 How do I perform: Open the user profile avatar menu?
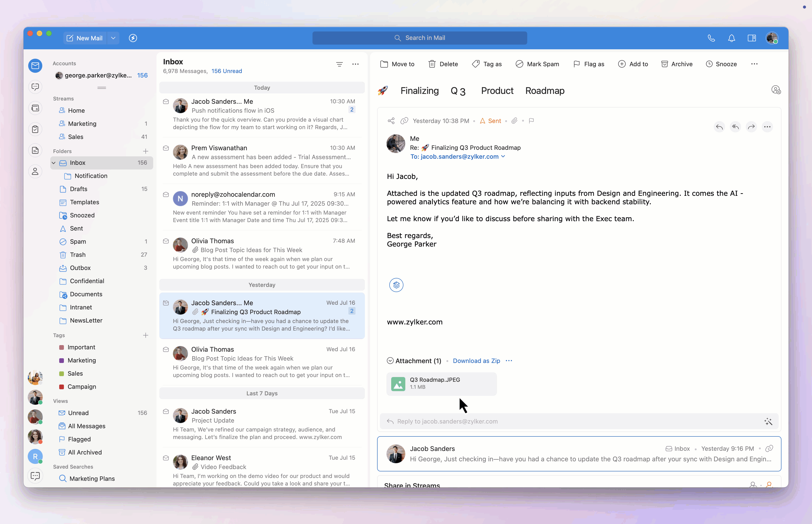coord(772,38)
